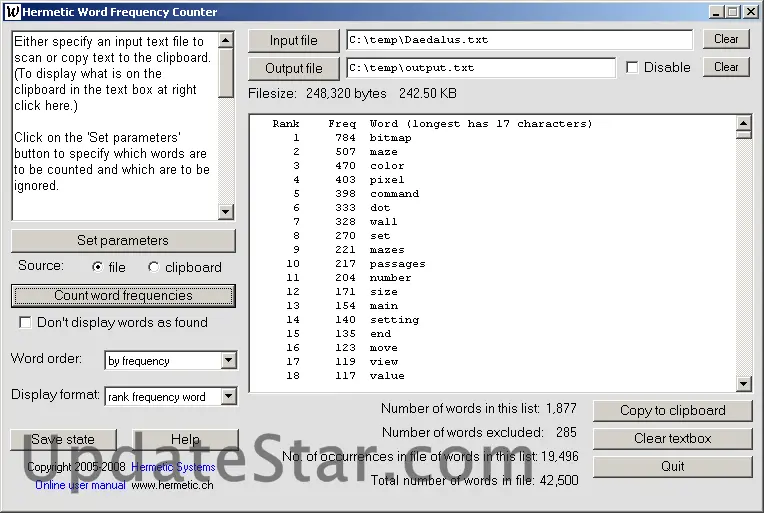This screenshot has width=764, height=513.
Task: Clear the input file path
Action: tap(726, 39)
